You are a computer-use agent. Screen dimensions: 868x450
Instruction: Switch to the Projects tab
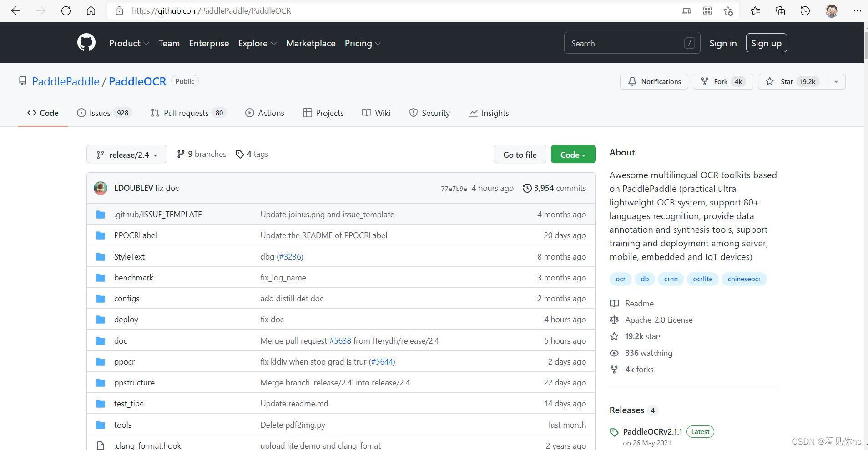pos(323,113)
